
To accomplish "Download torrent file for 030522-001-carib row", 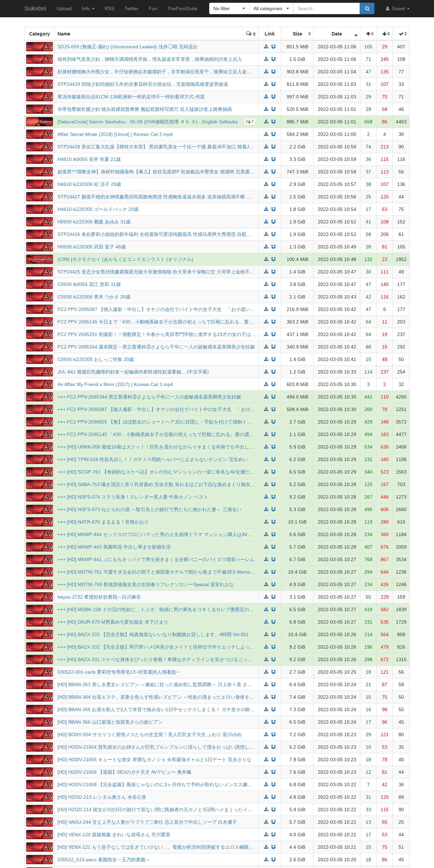I will 266,672.
